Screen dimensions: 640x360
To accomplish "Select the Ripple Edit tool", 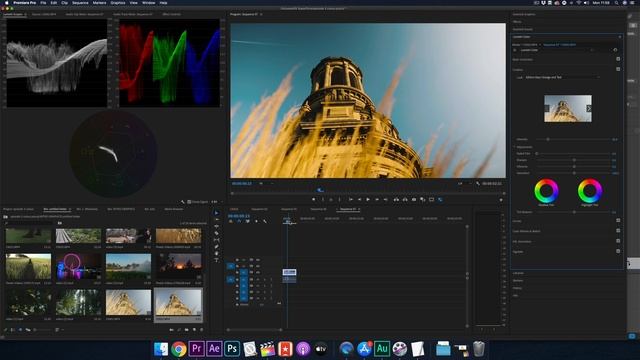I will coord(216,226).
